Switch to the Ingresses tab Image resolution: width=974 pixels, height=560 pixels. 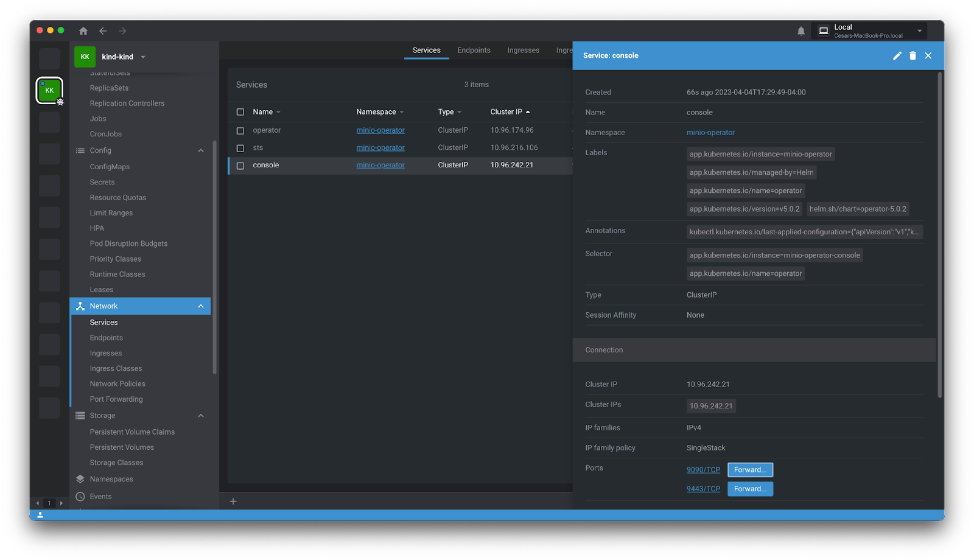point(523,51)
